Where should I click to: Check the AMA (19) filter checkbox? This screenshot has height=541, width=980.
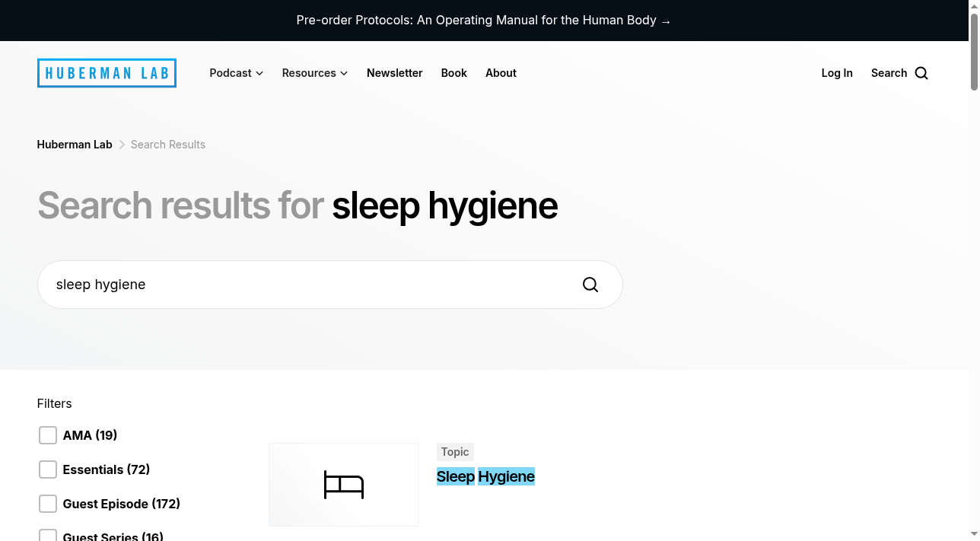[x=48, y=435]
